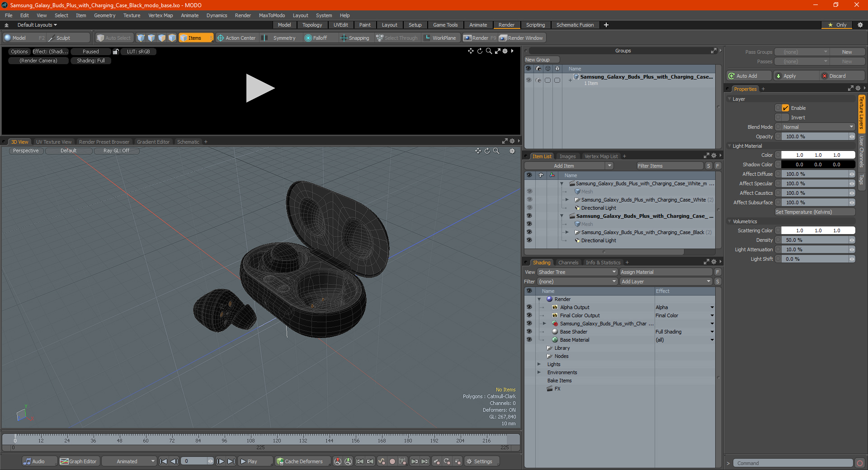Click the Items selection mode
Image resolution: width=868 pixels, height=470 pixels.
[195, 38]
